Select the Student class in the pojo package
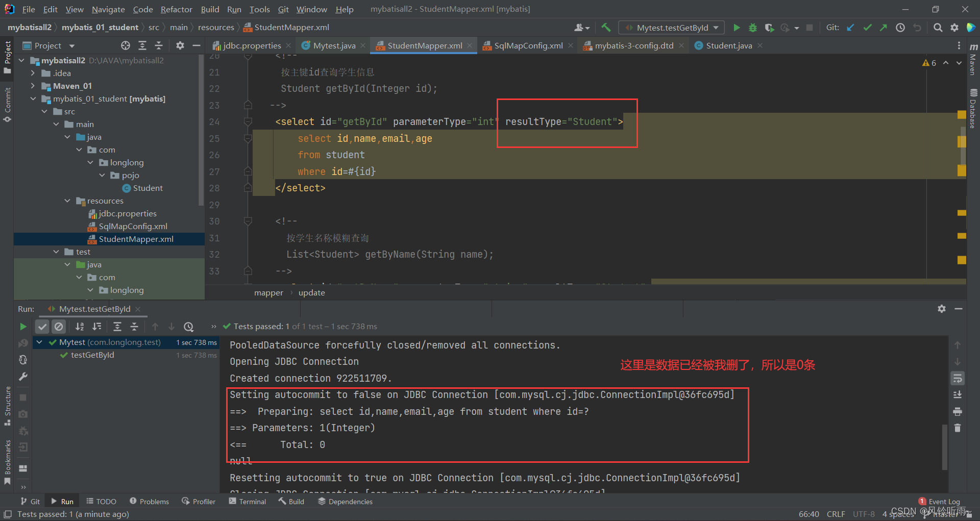This screenshot has width=980, height=521. point(148,188)
